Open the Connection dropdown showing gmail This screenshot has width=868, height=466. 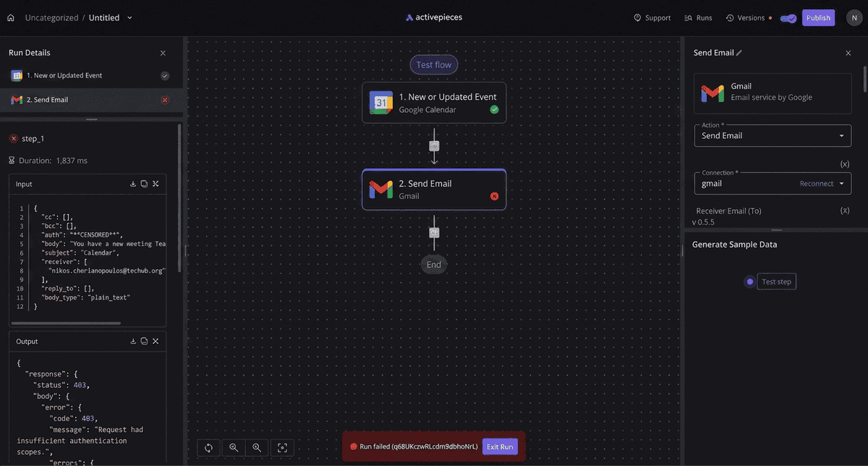[773, 183]
